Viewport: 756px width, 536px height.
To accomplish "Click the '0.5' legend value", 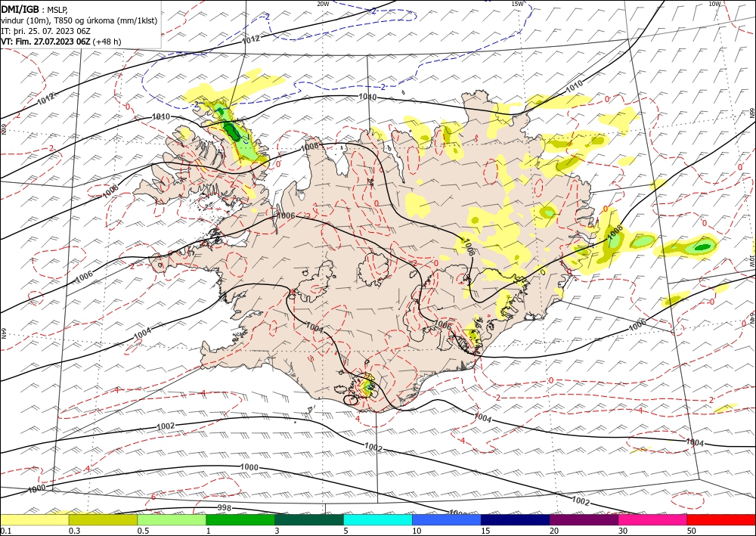I will pos(143,531).
